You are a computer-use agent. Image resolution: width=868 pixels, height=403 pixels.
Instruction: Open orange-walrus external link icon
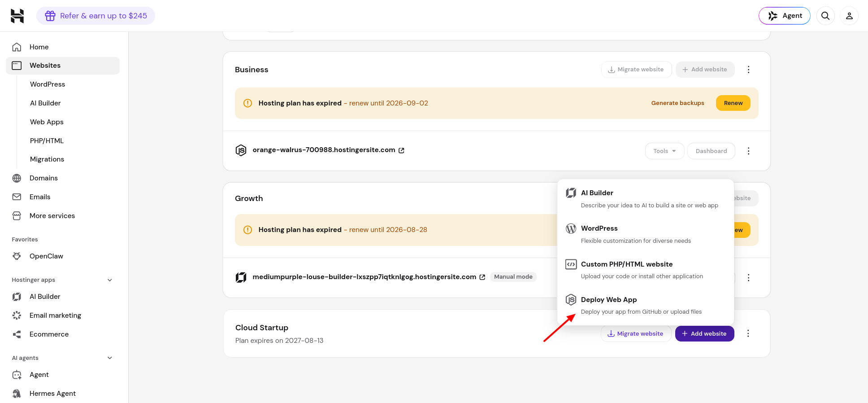[401, 151]
